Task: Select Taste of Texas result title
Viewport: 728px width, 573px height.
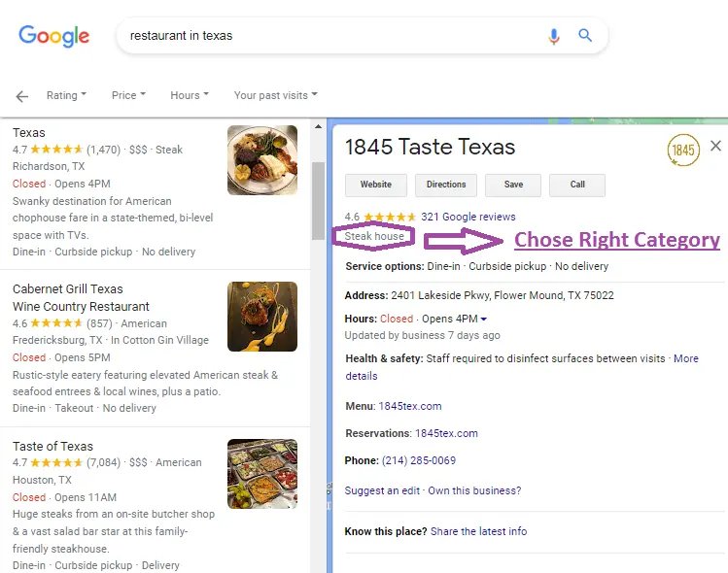Action: coord(52,447)
